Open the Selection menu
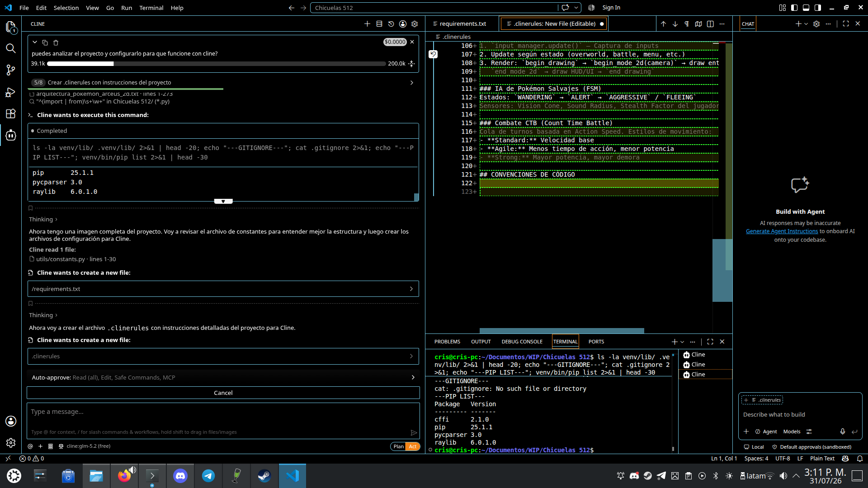Screen dimensions: 868x488 (x=66, y=8)
